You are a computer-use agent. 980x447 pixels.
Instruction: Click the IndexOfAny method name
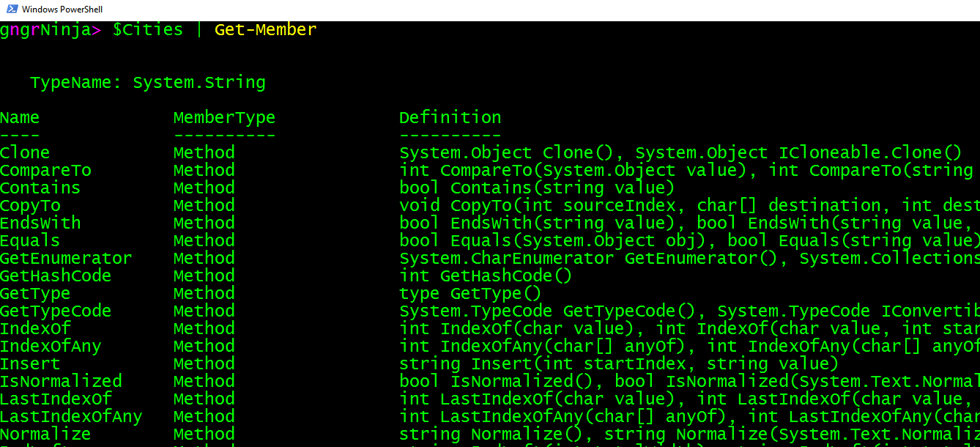point(51,347)
